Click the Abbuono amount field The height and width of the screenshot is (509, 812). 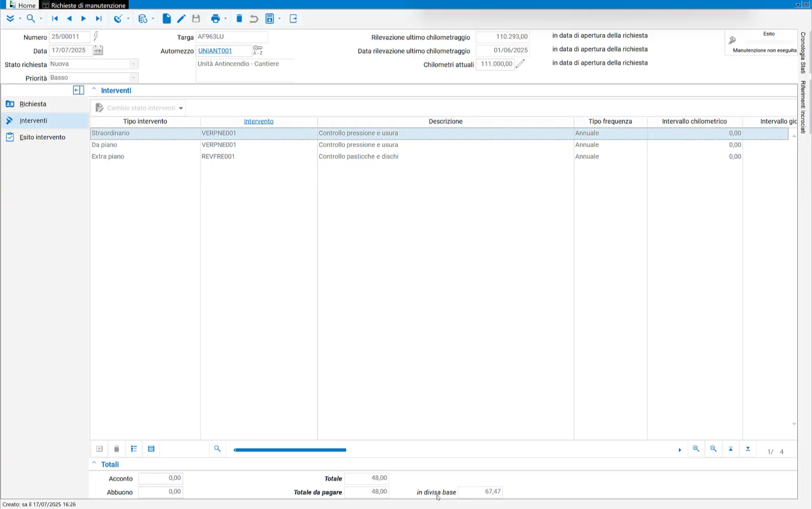click(x=161, y=492)
